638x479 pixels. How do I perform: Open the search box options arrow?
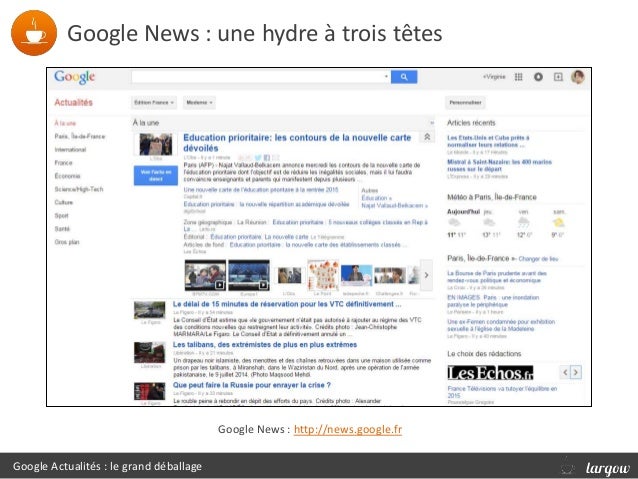pyautogui.click(x=386, y=77)
